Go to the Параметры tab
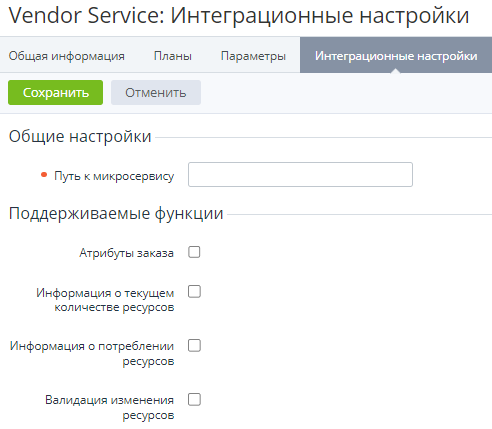 click(x=253, y=56)
